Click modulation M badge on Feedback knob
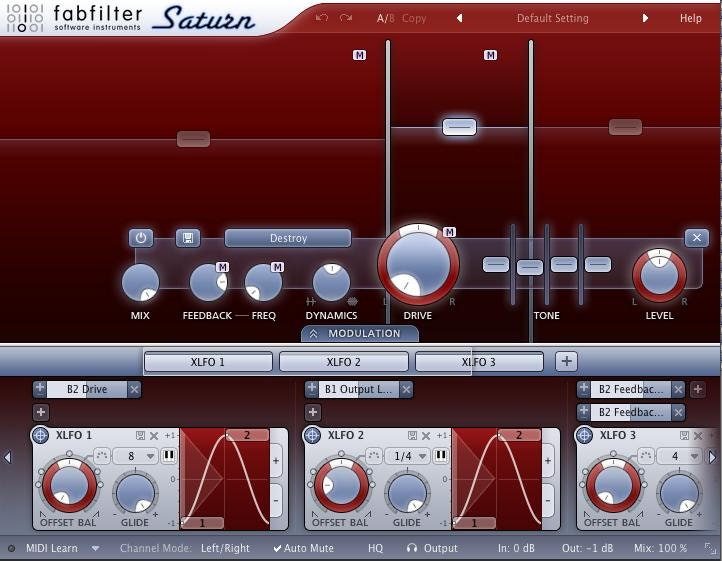The image size is (722, 561). (222, 267)
